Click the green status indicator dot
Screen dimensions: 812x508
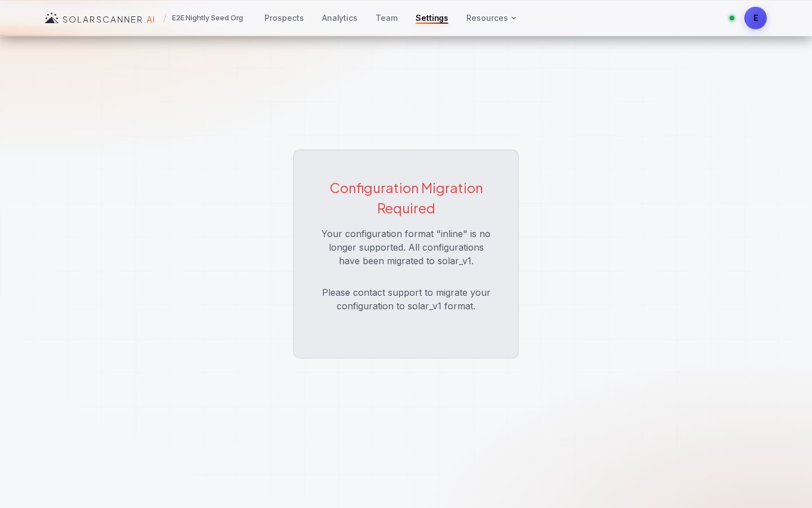(732, 18)
